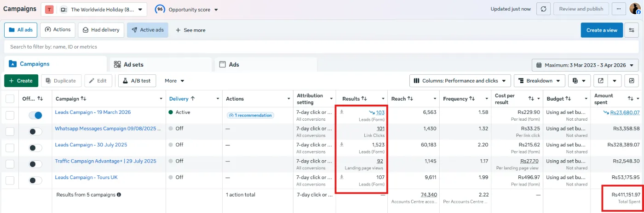The height and width of the screenshot is (213, 644).
Task: Click the profile avatar picture
Action: pos(635,9)
